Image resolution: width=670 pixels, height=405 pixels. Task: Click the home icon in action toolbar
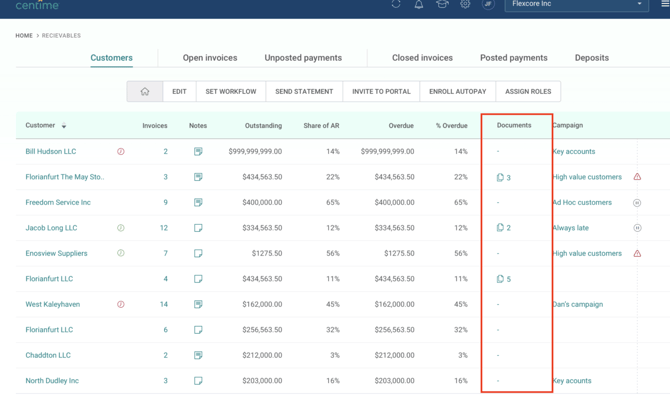145,91
